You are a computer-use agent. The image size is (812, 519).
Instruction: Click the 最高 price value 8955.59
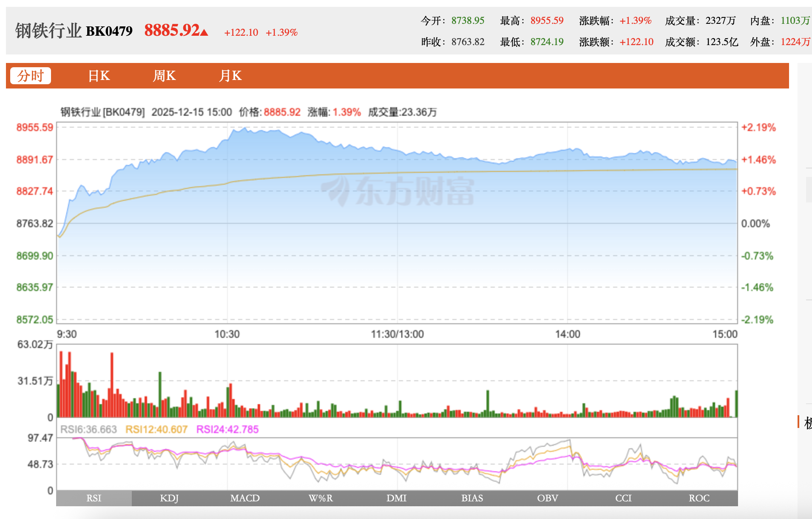[547, 20]
